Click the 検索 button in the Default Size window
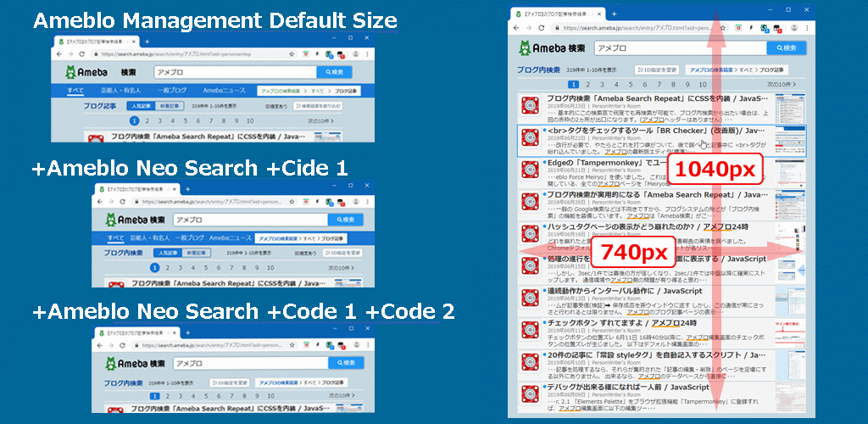Image resolution: width=868 pixels, height=424 pixels. click(x=334, y=72)
